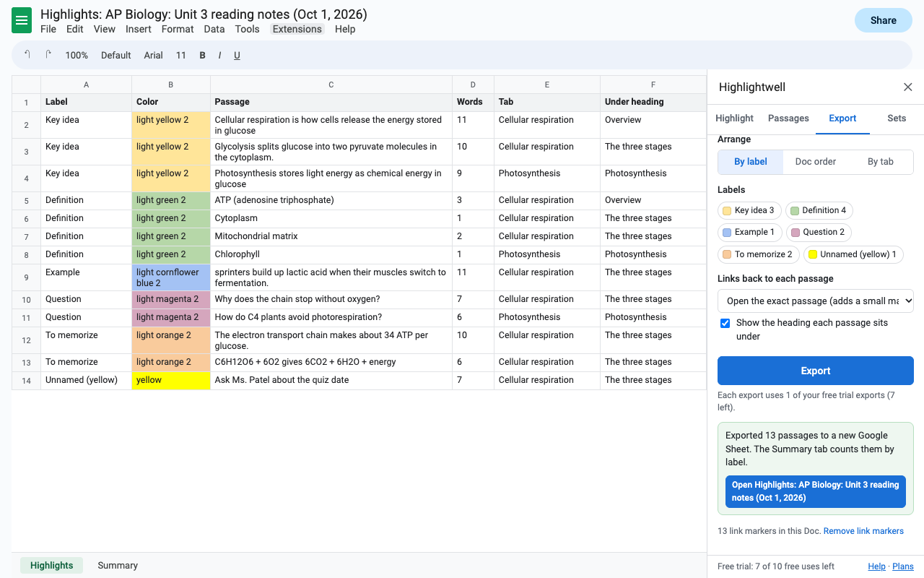Open the font size 11 dropdown
Viewport: 924px width, 578px height.
tap(181, 56)
